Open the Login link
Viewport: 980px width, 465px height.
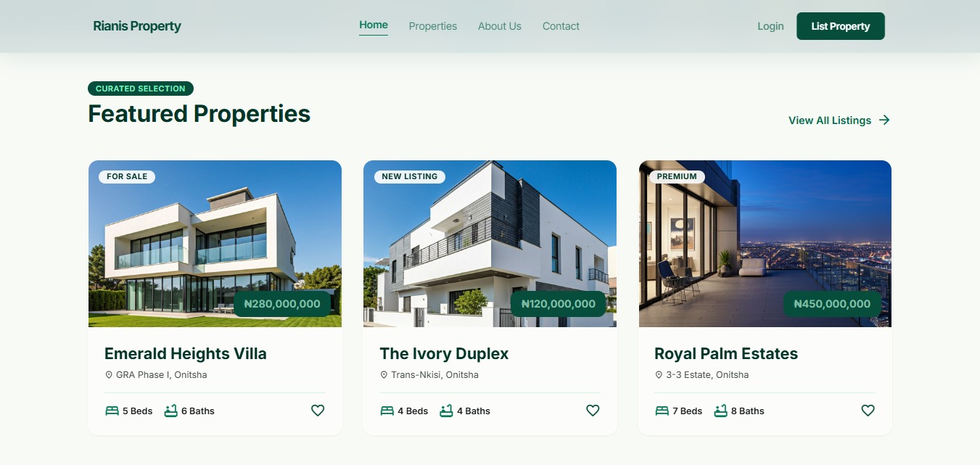click(770, 26)
